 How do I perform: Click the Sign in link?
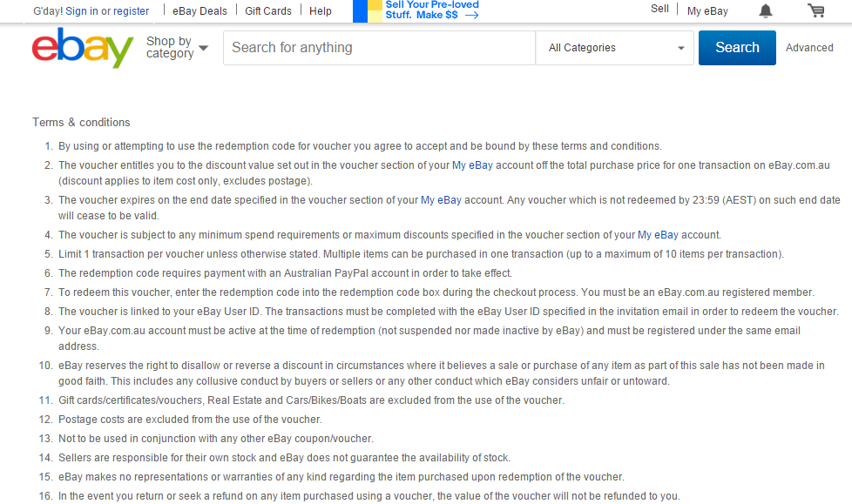click(82, 10)
